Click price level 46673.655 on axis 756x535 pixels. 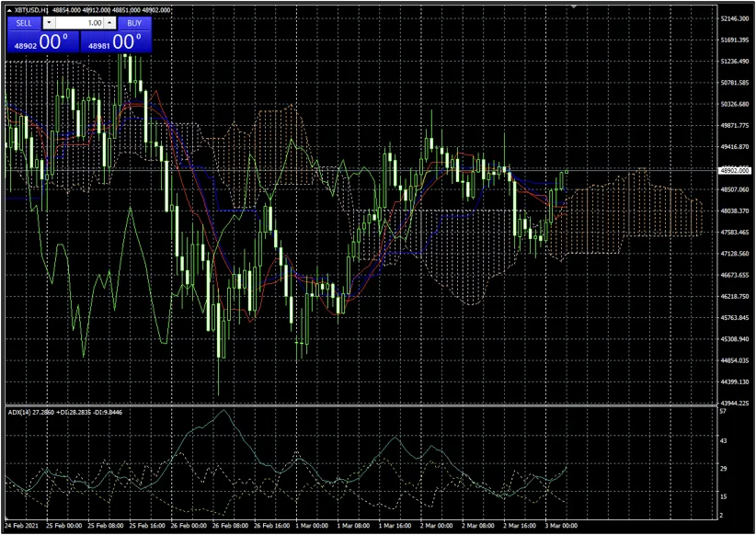pyautogui.click(x=735, y=275)
